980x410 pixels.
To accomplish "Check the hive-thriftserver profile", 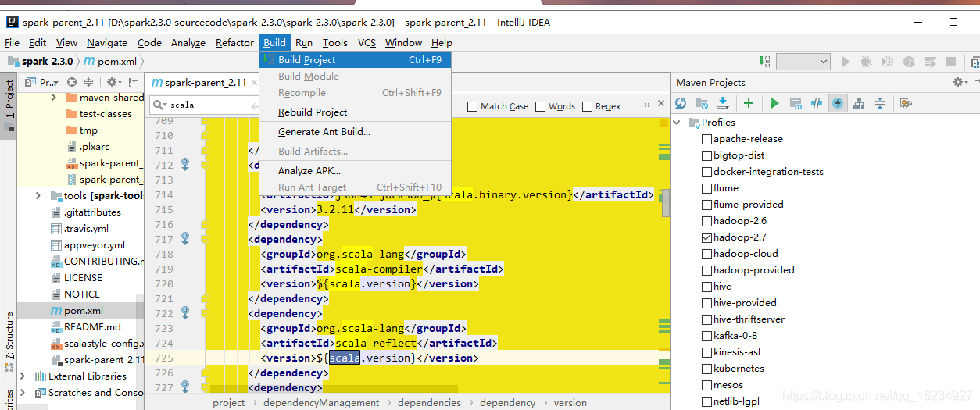I will click(x=706, y=319).
